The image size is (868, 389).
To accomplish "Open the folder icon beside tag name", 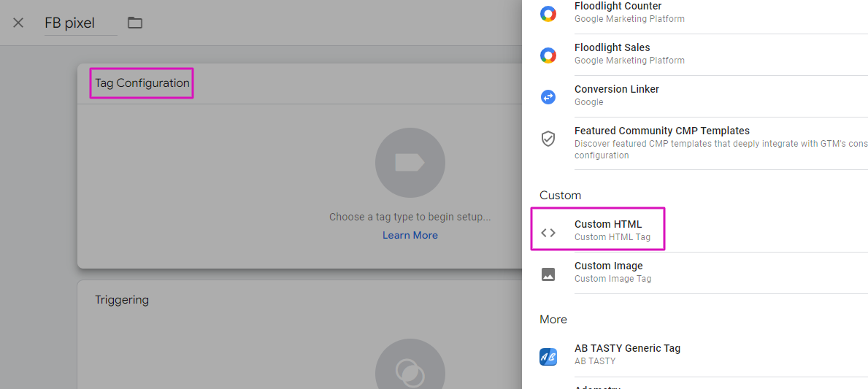I will [135, 23].
